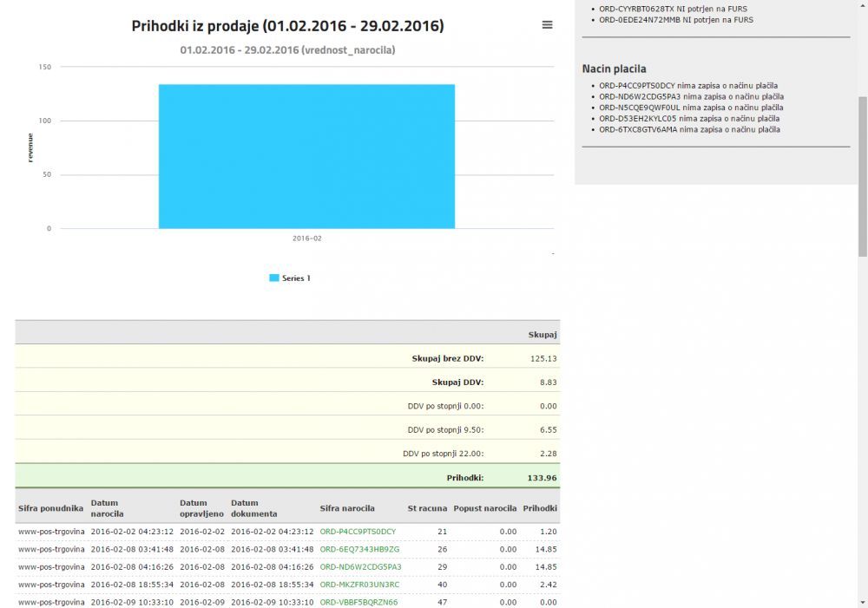Toggle Series 1 legend label

click(x=296, y=278)
